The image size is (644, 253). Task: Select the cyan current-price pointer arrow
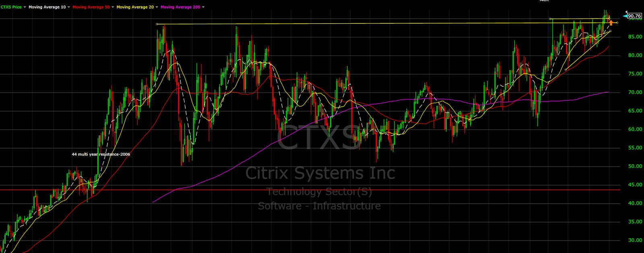point(625,16)
